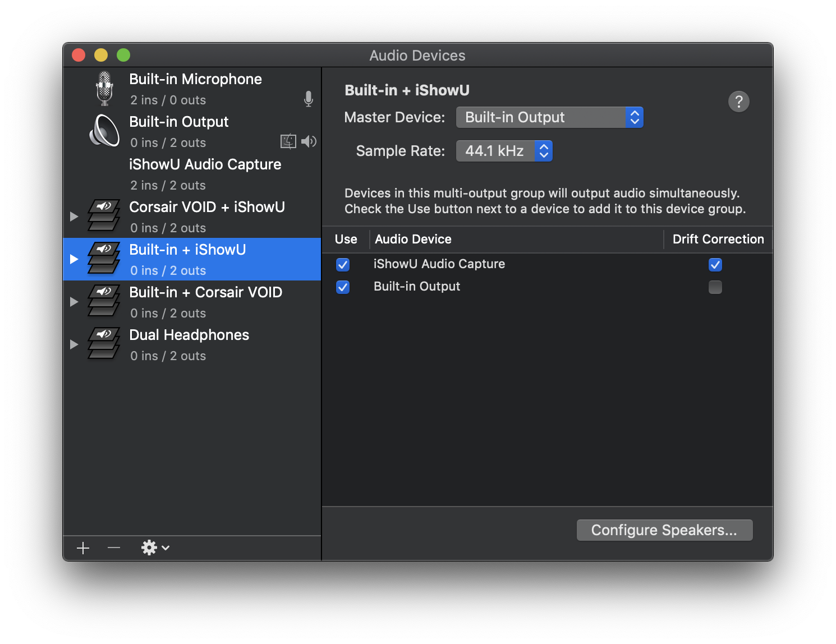836x644 pixels.
Task: Click the Built-in + iShowU stacked device icon
Action: pos(104,259)
